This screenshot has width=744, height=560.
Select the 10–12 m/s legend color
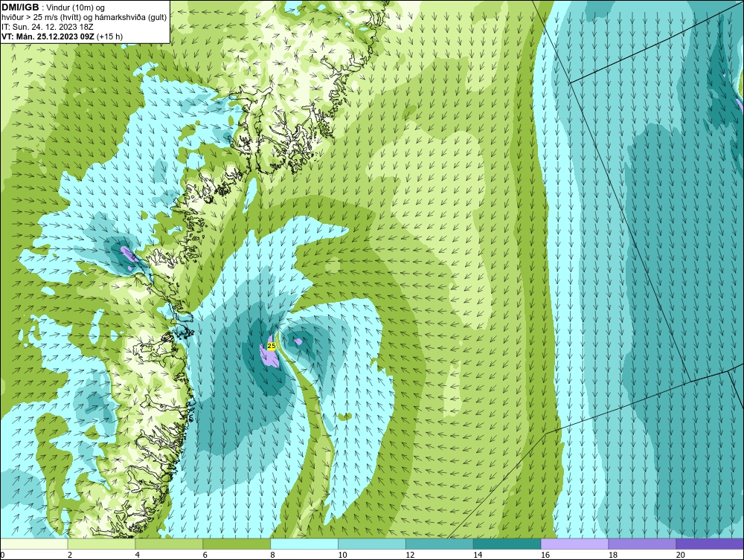coord(372,544)
